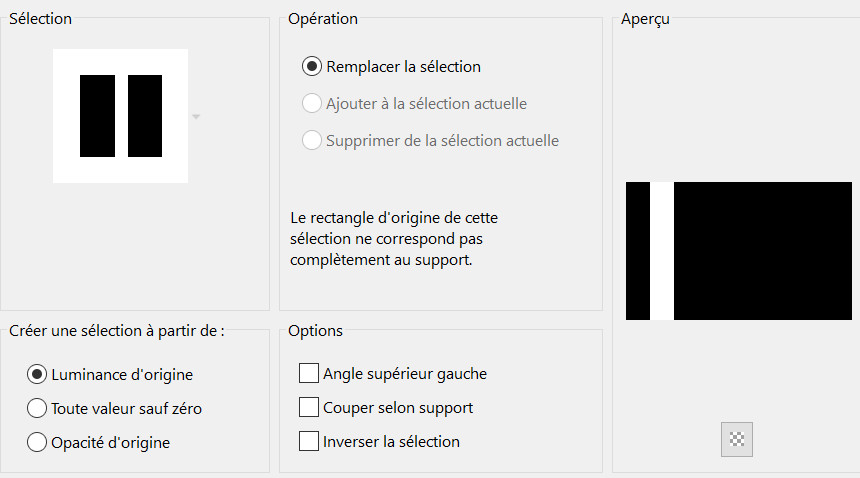Click the white stripe in the Aperçu preview
This screenshot has height=478, width=860.
pos(662,251)
